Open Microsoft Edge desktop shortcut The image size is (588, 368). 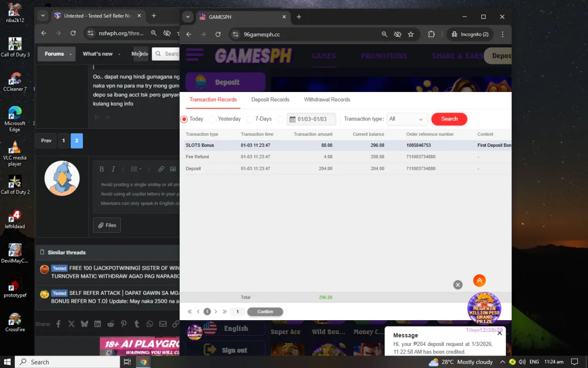pyautogui.click(x=15, y=119)
